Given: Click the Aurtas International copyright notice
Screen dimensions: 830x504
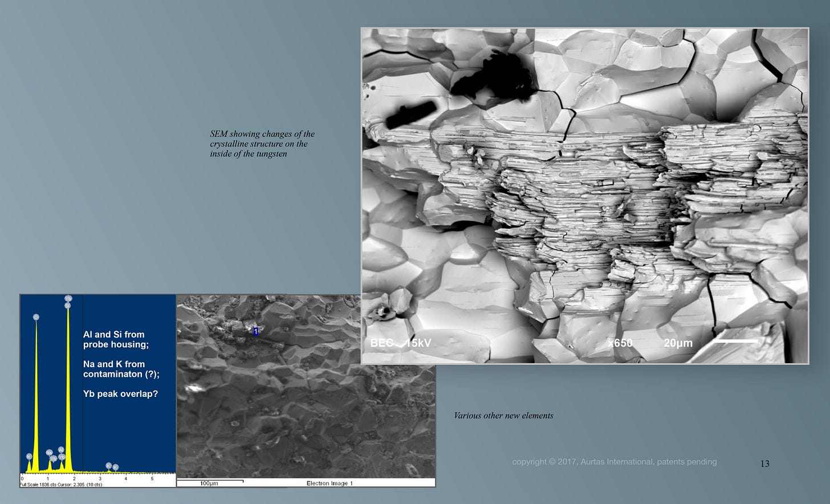Looking at the screenshot, I should (615, 462).
